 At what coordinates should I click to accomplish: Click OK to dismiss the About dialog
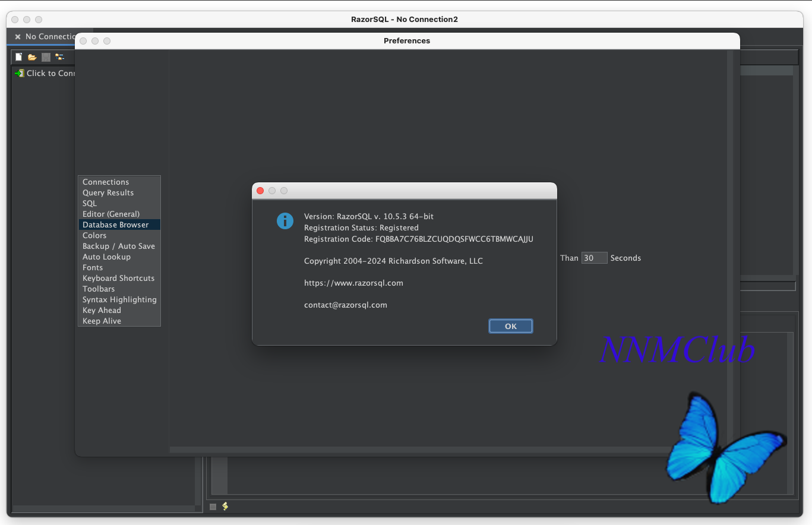point(511,326)
